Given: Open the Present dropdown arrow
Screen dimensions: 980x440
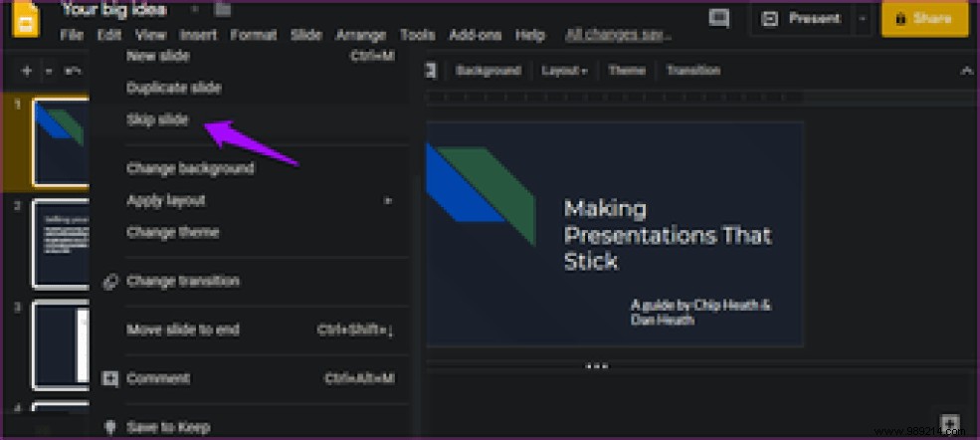Looking at the screenshot, I should (863, 18).
